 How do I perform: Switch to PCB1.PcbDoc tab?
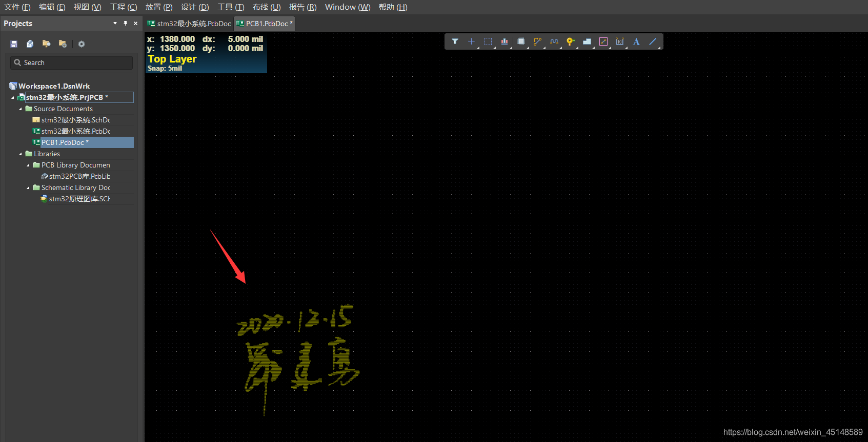pyautogui.click(x=264, y=24)
